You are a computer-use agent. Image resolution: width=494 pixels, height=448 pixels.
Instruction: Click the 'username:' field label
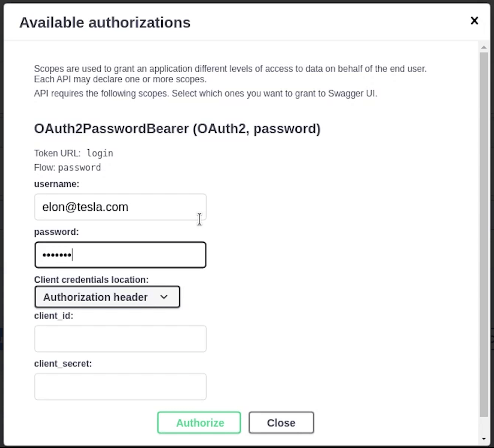[x=57, y=184]
